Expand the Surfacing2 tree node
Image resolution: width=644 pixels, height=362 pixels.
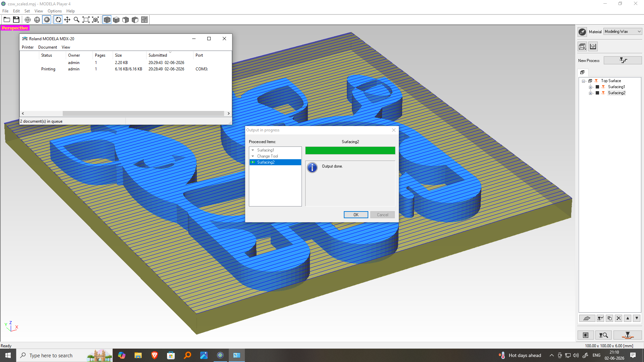591,93
